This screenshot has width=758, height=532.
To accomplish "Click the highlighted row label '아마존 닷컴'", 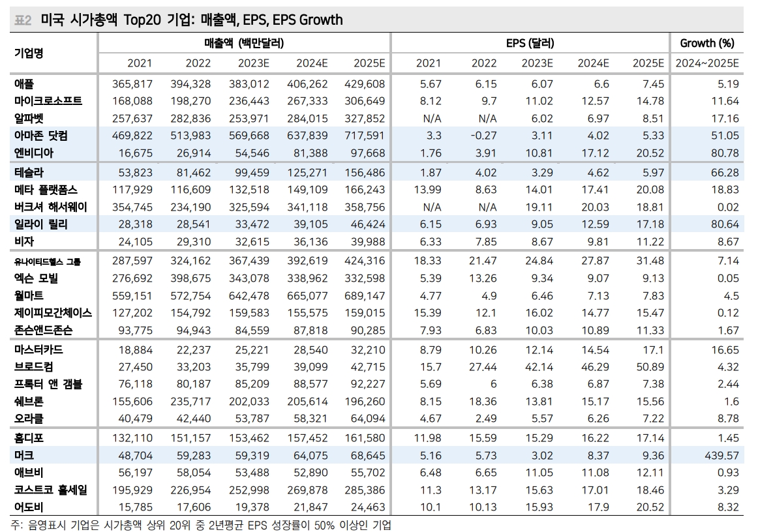I will (40, 136).
